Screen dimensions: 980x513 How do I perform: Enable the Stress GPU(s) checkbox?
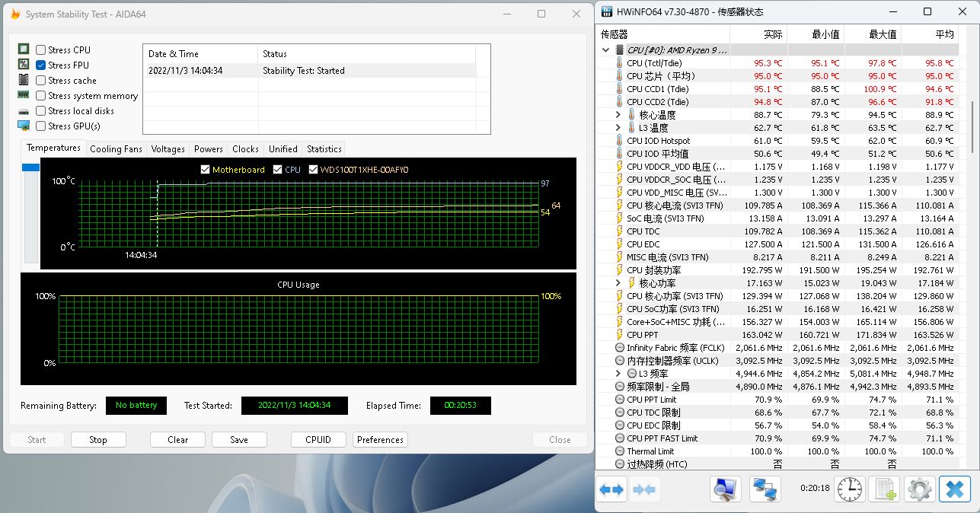pos(41,126)
